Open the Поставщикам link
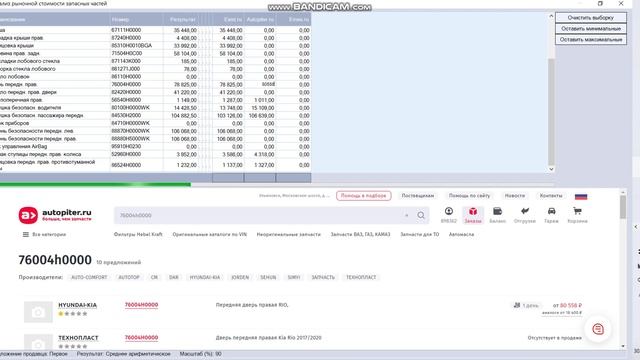 tap(418, 196)
